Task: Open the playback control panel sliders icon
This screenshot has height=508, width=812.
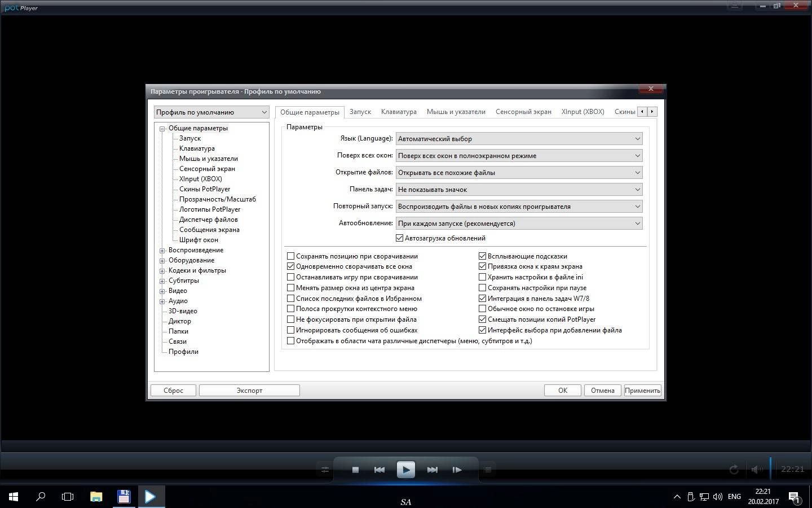Action: (x=325, y=470)
